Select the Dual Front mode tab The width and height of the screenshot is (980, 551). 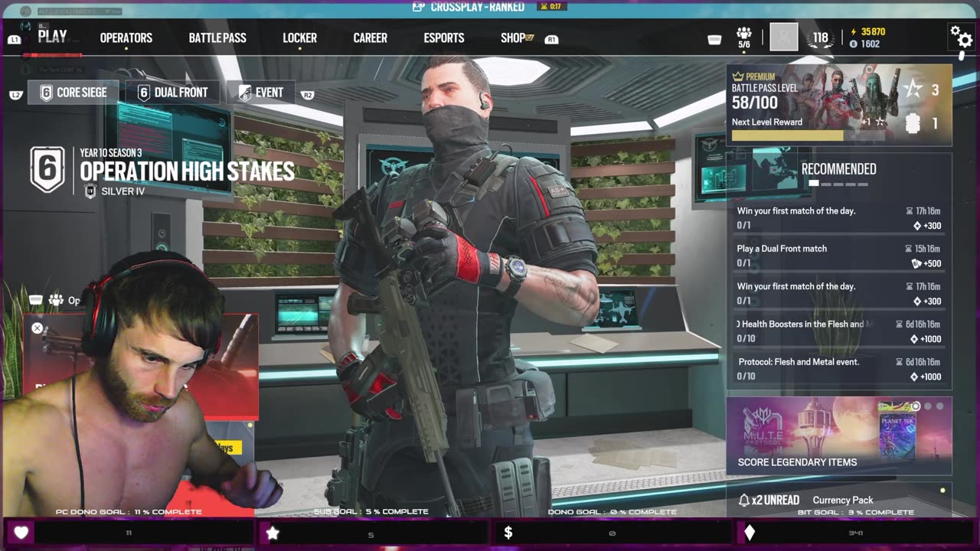(x=172, y=93)
